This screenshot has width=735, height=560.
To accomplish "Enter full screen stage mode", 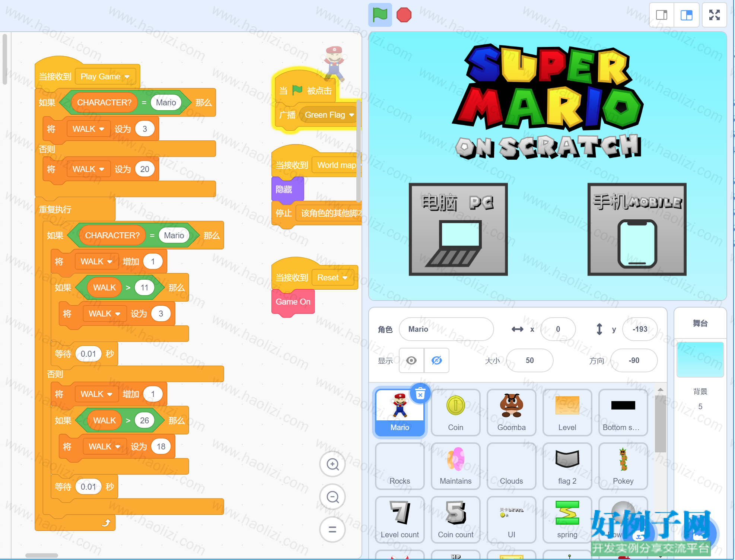I will click(714, 15).
